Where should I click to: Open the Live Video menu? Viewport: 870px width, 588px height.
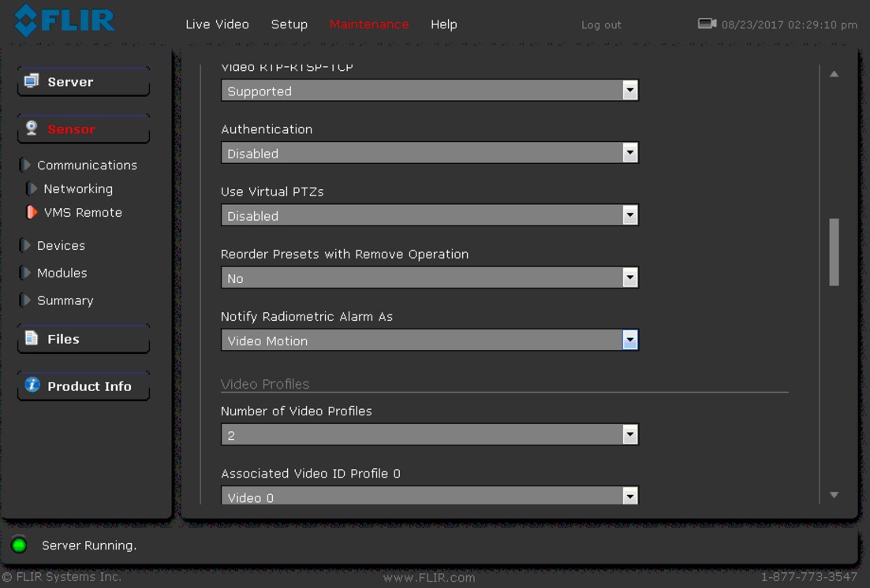[217, 24]
